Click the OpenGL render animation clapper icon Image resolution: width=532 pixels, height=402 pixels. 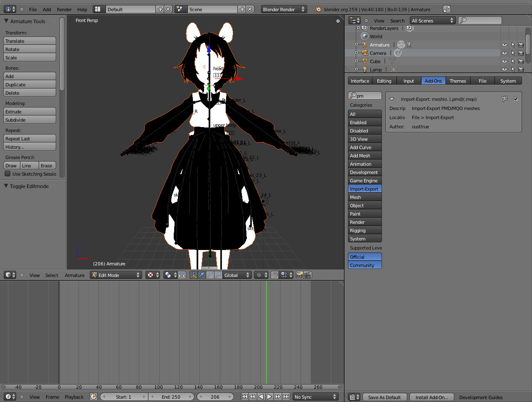pyautogui.click(x=308, y=275)
